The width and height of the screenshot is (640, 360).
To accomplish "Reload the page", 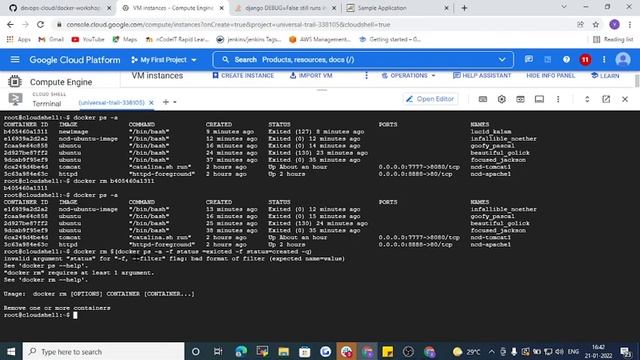I will [40, 24].
